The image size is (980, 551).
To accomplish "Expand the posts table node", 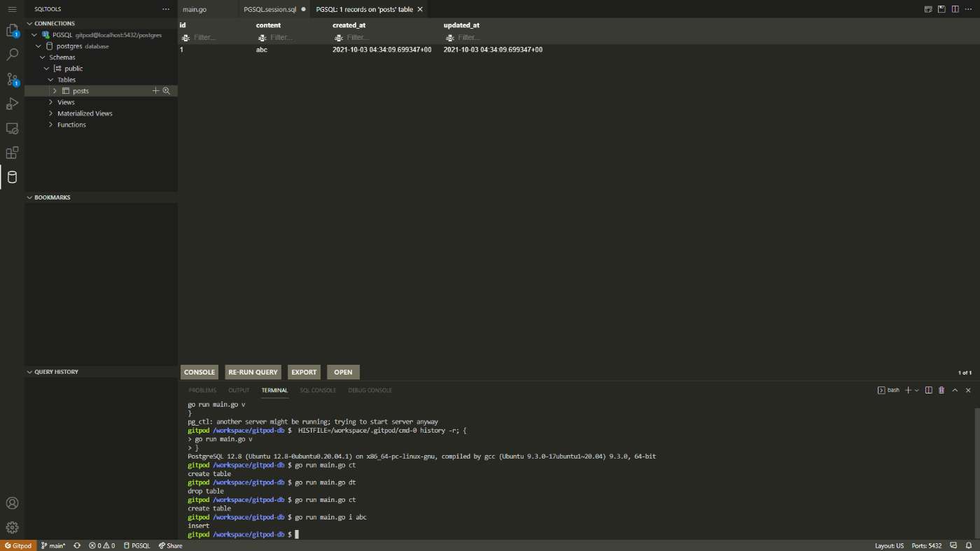I will (x=55, y=91).
